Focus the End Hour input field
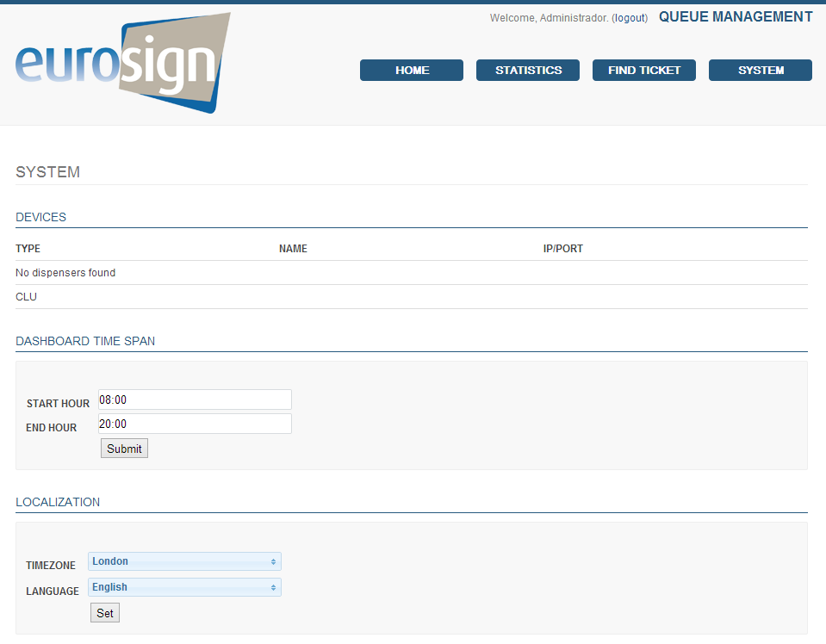Screen dimensions: 826x644 click(195, 424)
